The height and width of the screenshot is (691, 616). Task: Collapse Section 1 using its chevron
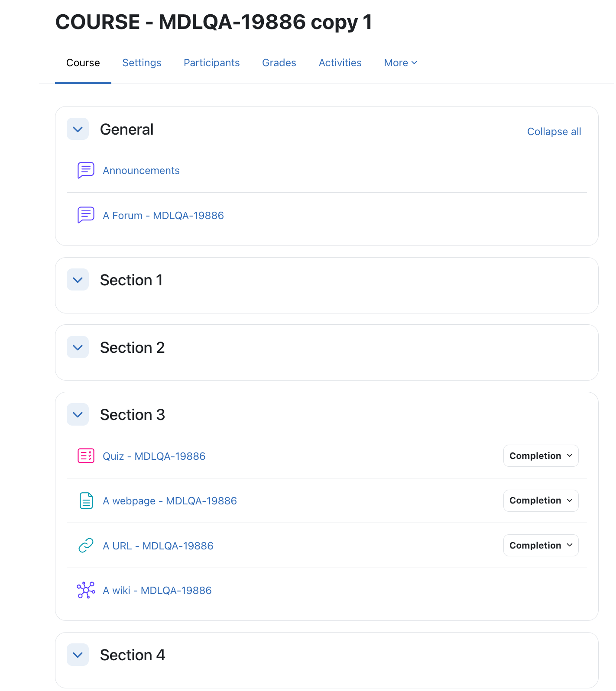pos(78,280)
